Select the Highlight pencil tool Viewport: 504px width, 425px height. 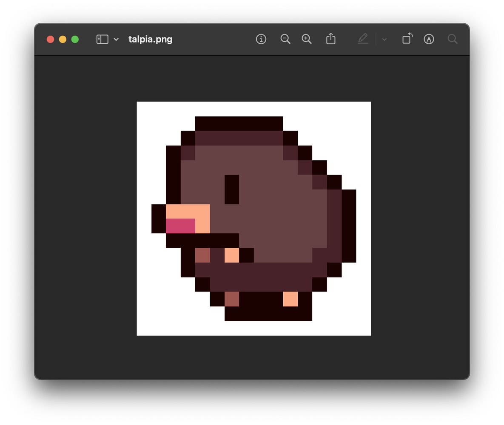click(x=363, y=39)
